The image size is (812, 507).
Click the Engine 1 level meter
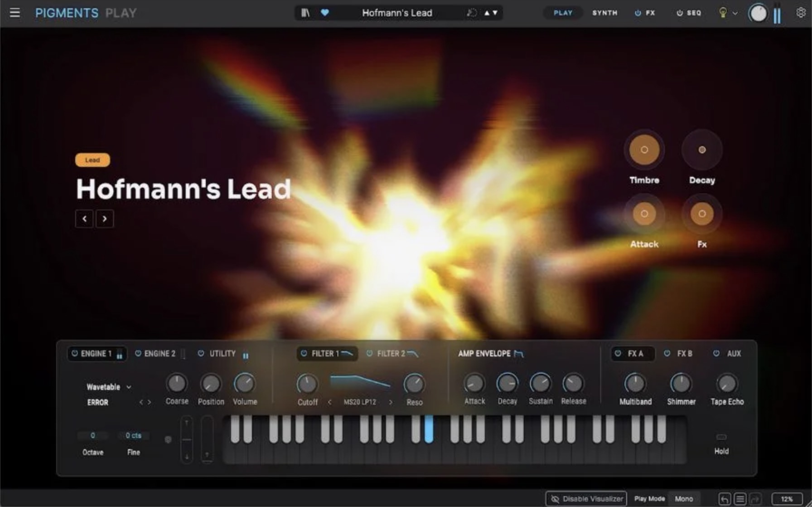pos(120,354)
